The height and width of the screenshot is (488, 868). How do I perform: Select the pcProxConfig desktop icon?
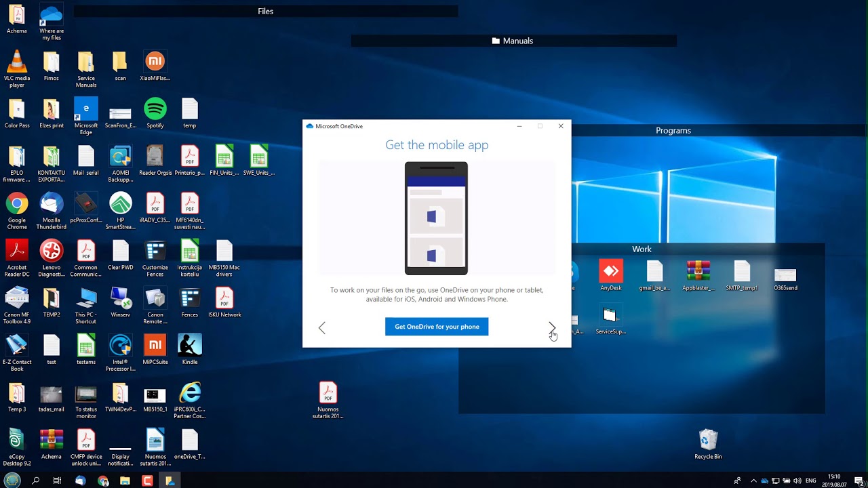point(86,208)
